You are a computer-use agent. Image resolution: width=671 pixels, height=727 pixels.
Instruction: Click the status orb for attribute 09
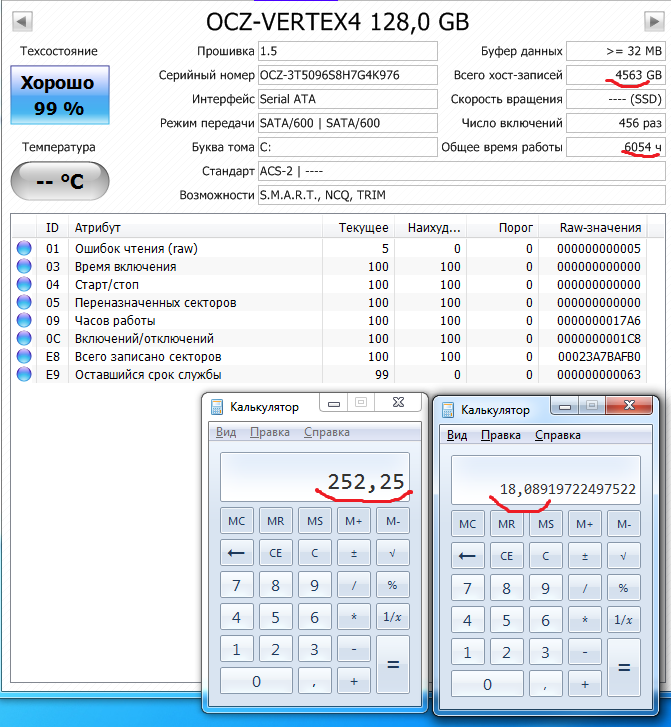[24, 320]
